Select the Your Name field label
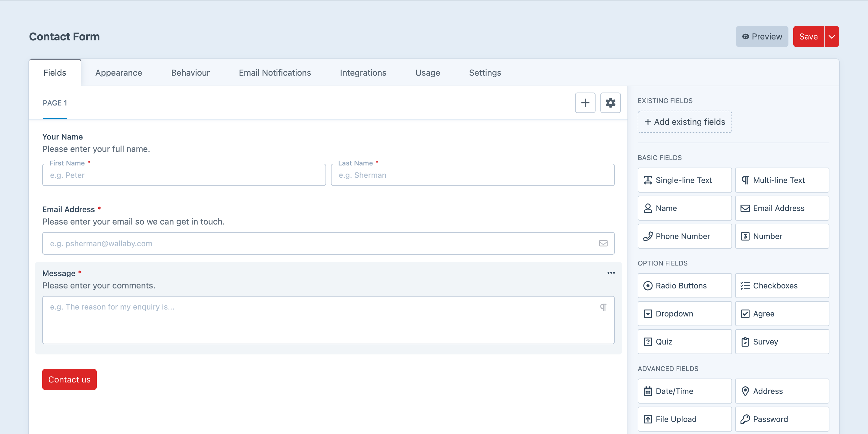 pyautogui.click(x=62, y=137)
